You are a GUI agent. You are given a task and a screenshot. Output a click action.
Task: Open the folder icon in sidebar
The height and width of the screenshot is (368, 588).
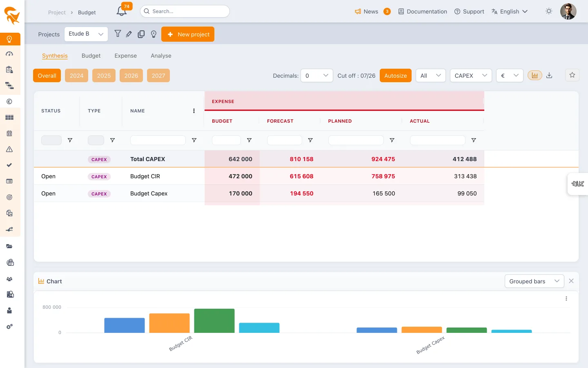(9, 246)
